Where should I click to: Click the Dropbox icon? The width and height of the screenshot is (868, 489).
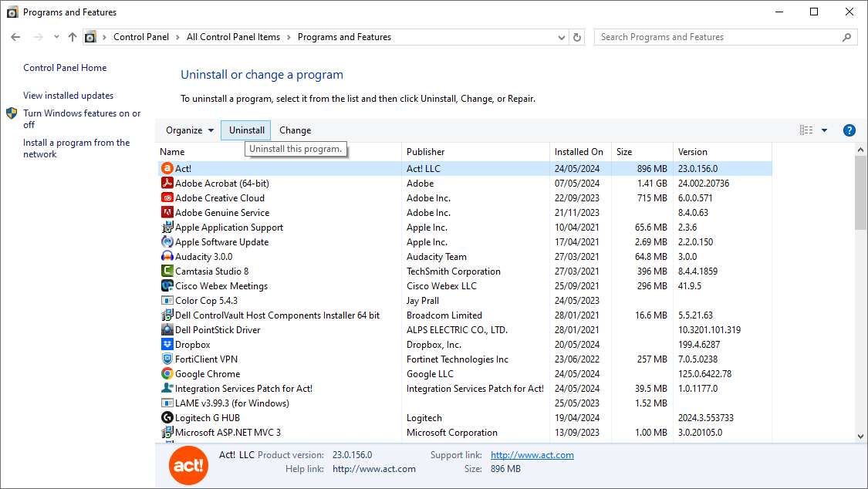click(x=168, y=344)
